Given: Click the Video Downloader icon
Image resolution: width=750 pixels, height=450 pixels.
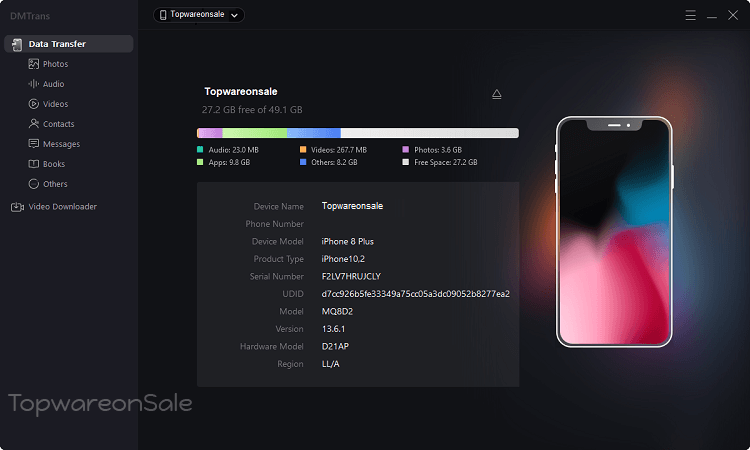Looking at the screenshot, I should [17, 207].
